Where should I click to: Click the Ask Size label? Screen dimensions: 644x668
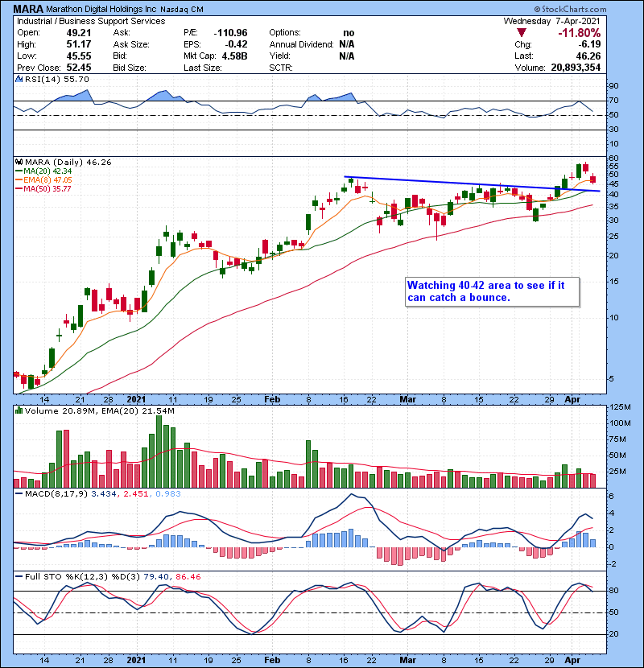[x=131, y=44]
